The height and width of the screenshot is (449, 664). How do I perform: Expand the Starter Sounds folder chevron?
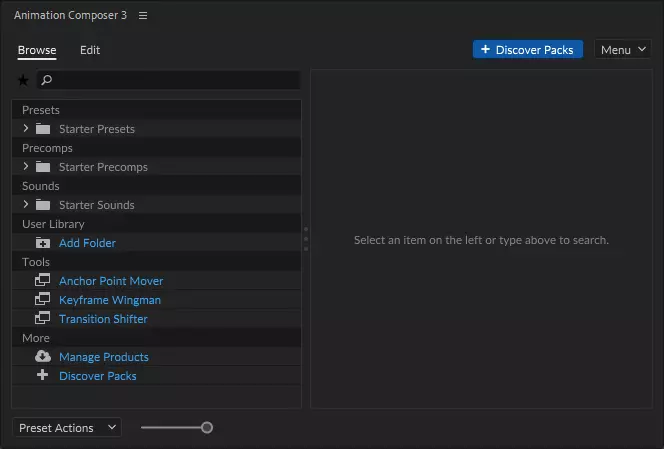[x=26, y=205]
